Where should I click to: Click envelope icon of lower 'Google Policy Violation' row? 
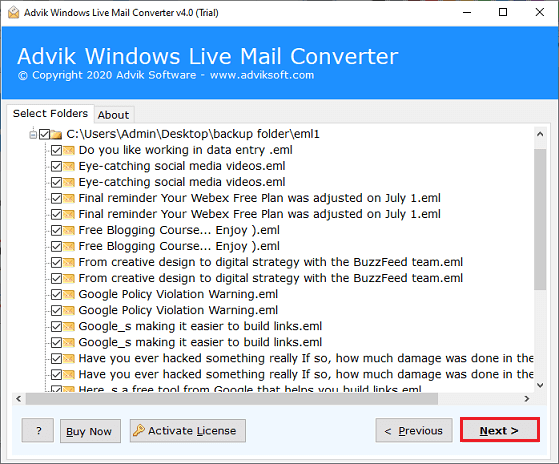69,311
